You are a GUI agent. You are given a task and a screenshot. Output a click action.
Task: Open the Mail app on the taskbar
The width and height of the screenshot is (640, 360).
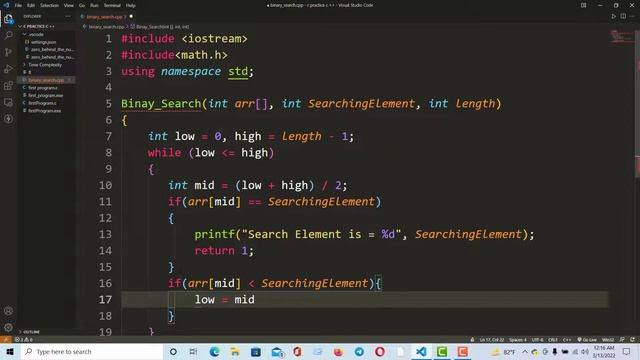pos(277,351)
